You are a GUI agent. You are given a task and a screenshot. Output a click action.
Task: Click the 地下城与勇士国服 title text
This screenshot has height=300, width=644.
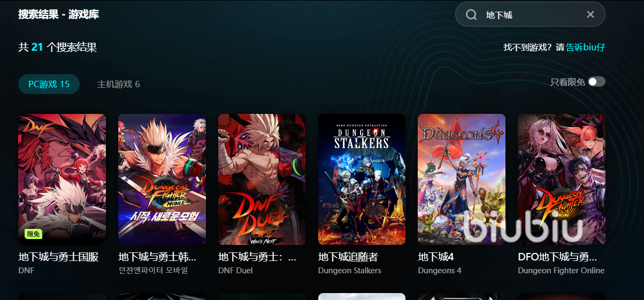coord(58,257)
